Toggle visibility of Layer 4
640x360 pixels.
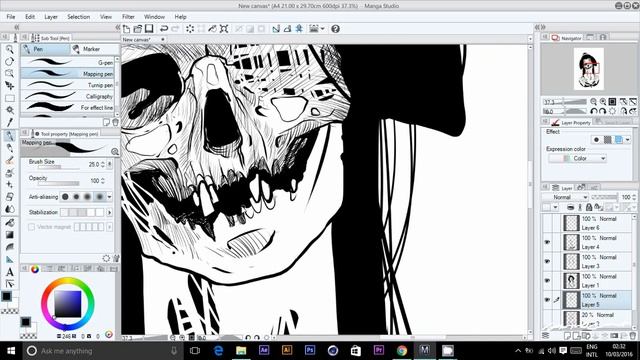pos(547,242)
